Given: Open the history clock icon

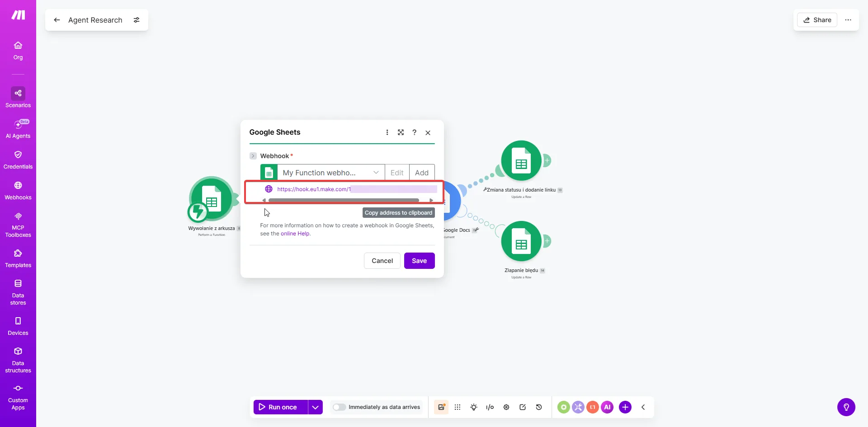Looking at the screenshot, I should point(539,407).
